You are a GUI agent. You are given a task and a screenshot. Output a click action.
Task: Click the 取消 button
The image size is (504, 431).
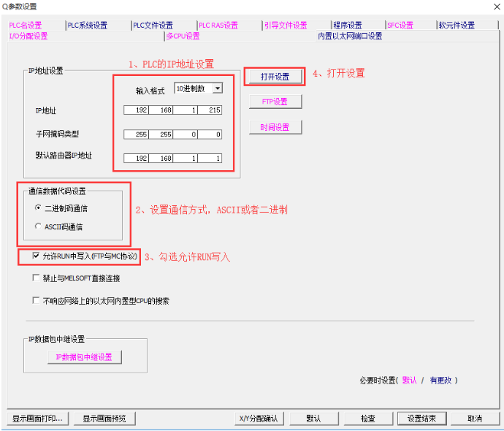click(x=475, y=419)
